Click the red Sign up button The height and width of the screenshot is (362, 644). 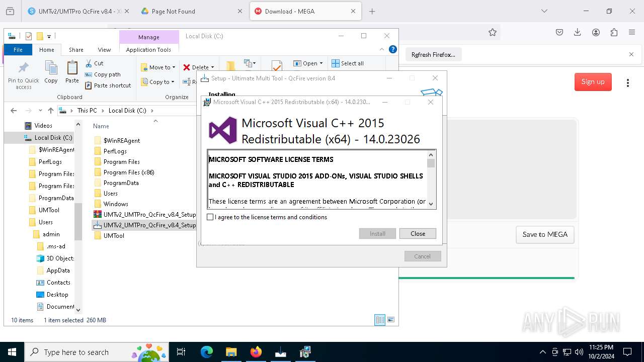point(593,82)
